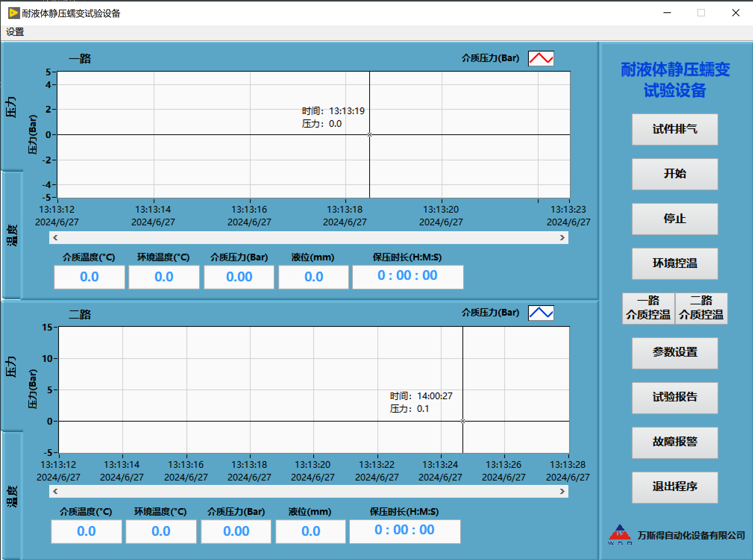Switch to 温度 tab in 二路 panel
Image resolution: width=753 pixels, height=560 pixels.
pyautogui.click(x=12, y=496)
